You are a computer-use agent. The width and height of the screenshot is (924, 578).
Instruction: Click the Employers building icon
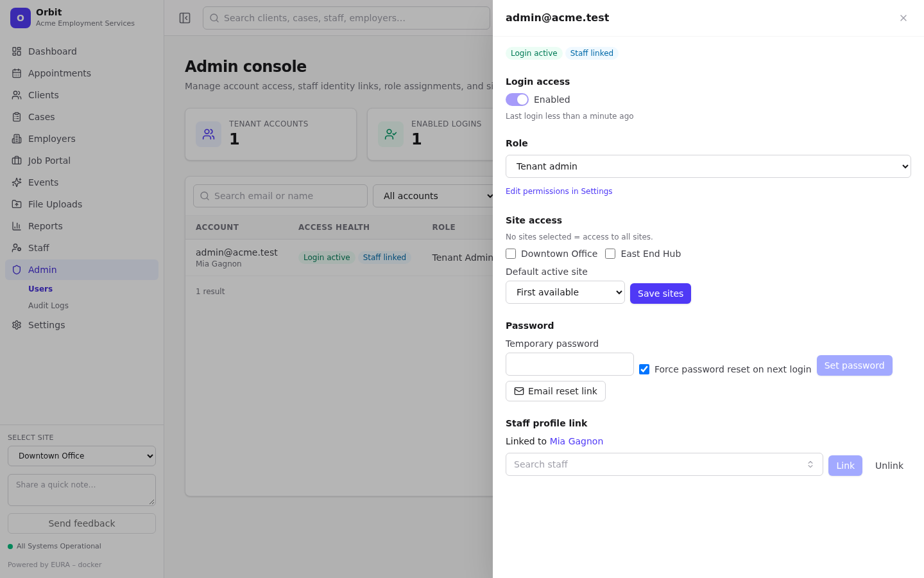(x=17, y=139)
